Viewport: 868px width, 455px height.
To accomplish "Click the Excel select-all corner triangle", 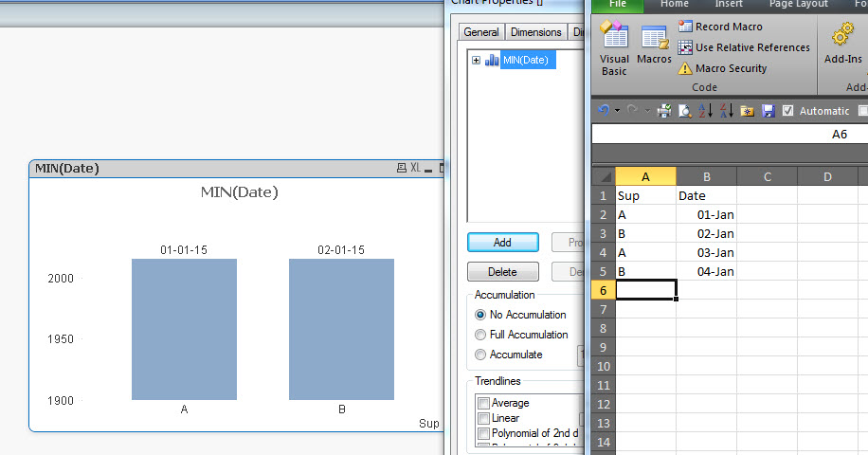I will coord(604,176).
